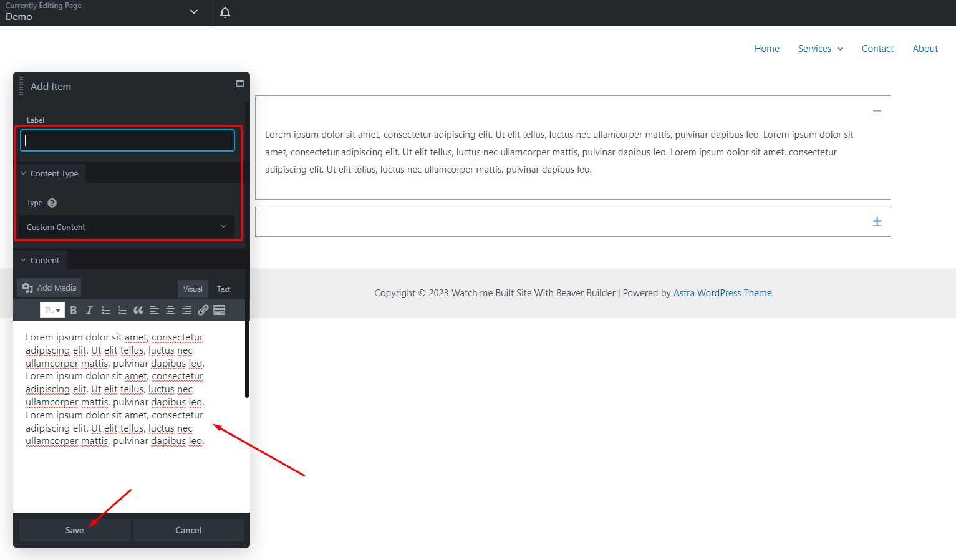Go to the About menu link
Screen dimensions: 956x560
tap(925, 49)
